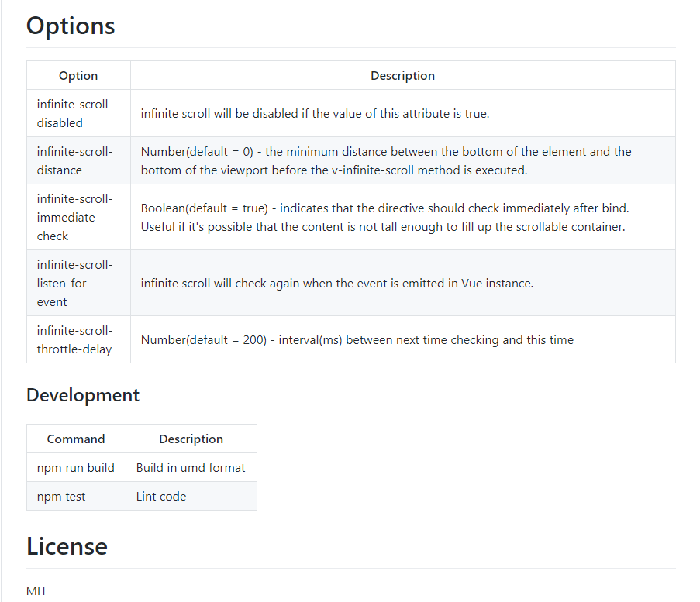Screen dimensions: 700x602
Task: Click the disabled attribute description text
Action: tap(316, 114)
